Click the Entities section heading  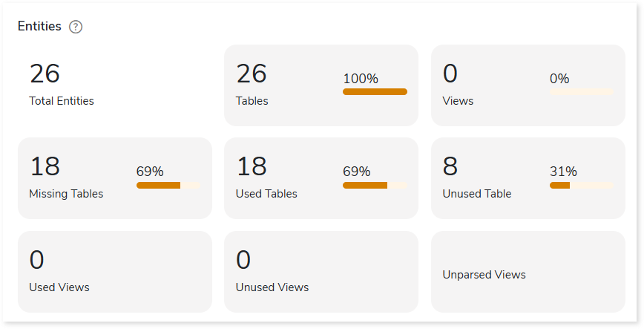coord(39,26)
